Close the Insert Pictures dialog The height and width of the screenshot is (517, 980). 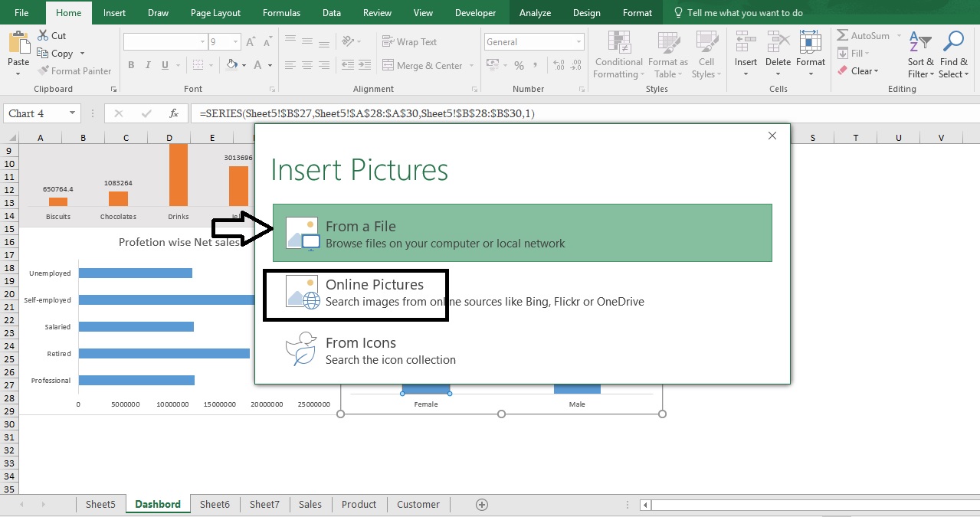[772, 136]
